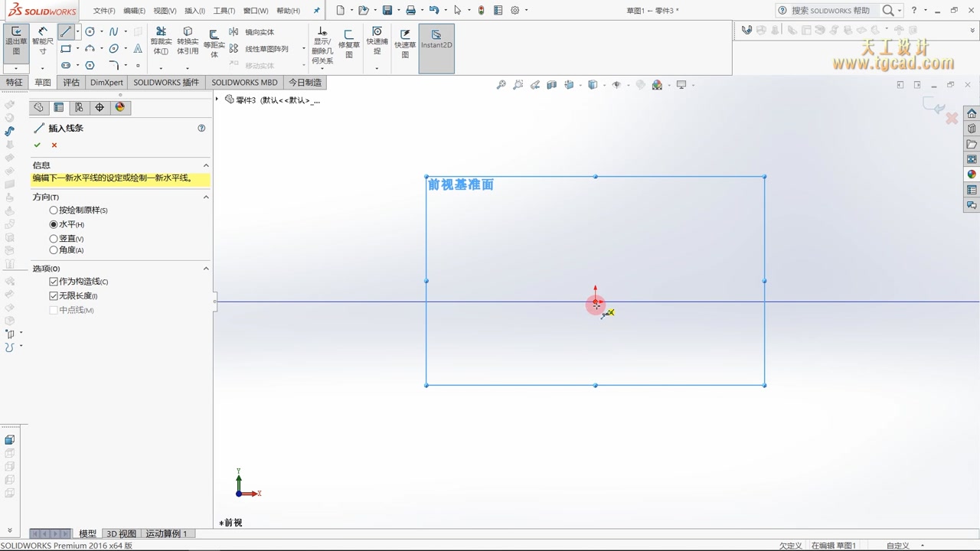Accept line insertion with green checkmark
Viewport: 980px width, 551px height.
click(37, 145)
